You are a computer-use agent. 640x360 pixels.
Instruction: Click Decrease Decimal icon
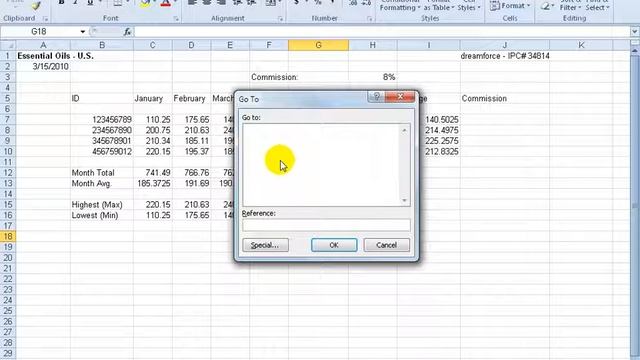click(367, 3)
